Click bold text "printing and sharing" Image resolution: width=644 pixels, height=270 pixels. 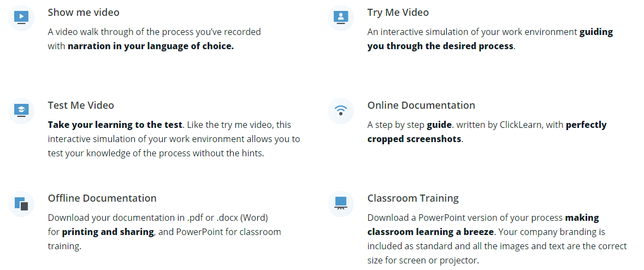coord(108,232)
